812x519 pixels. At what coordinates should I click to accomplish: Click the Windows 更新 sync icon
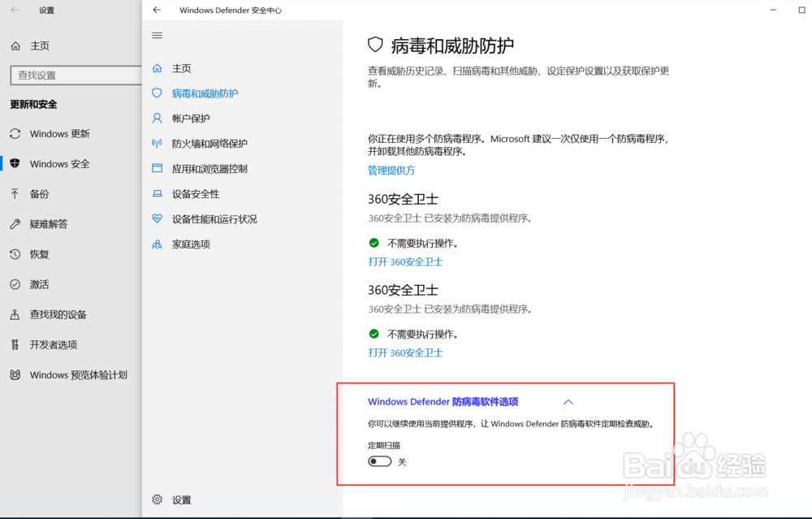[15, 134]
